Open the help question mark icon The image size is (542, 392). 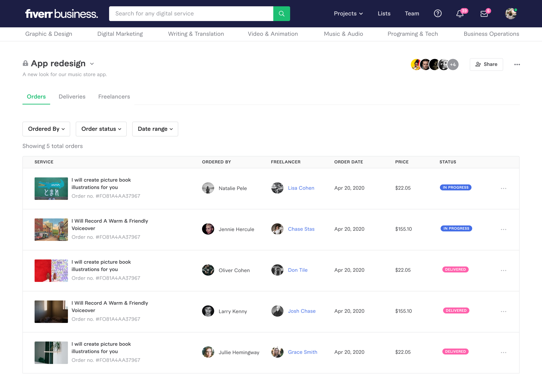(x=438, y=14)
